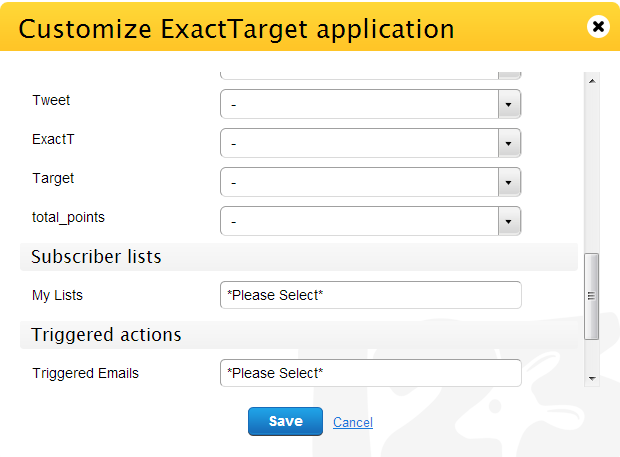
Task: Cancel the customization changes
Action: point(353,422)
